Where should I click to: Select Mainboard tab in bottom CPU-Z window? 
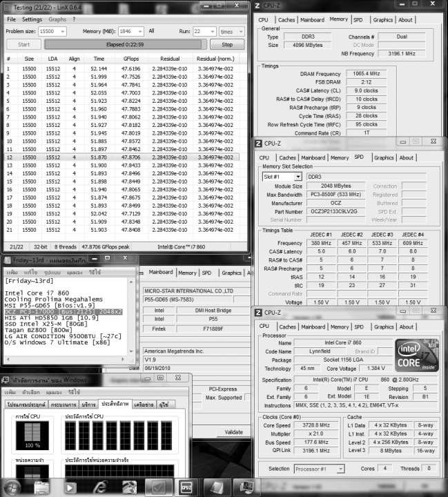[x=313, y=327]
